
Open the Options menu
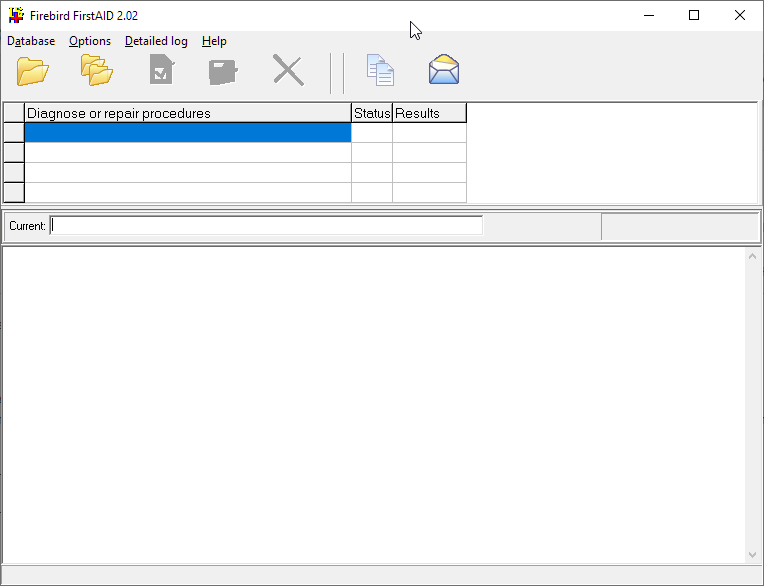pyautogui.click(x=90, y=41)
